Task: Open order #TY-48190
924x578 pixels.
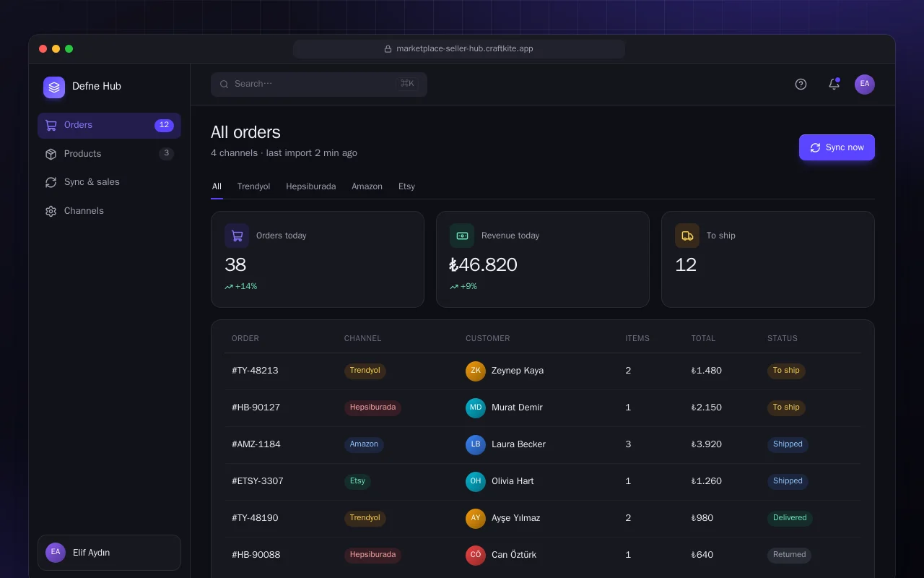Action: tap(255, 518)
